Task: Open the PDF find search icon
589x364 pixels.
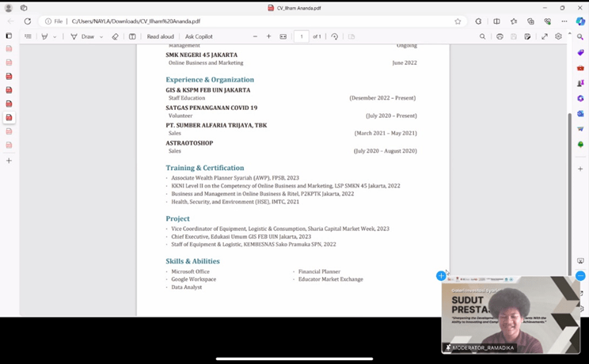Action: coord(482,36)
